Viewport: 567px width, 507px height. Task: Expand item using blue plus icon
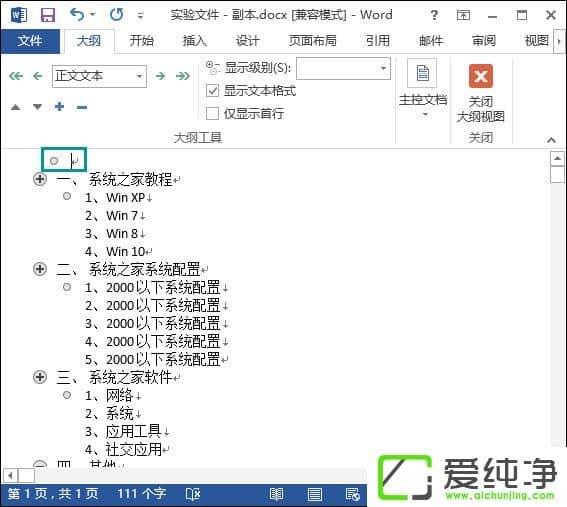click(x=59, y=107)
